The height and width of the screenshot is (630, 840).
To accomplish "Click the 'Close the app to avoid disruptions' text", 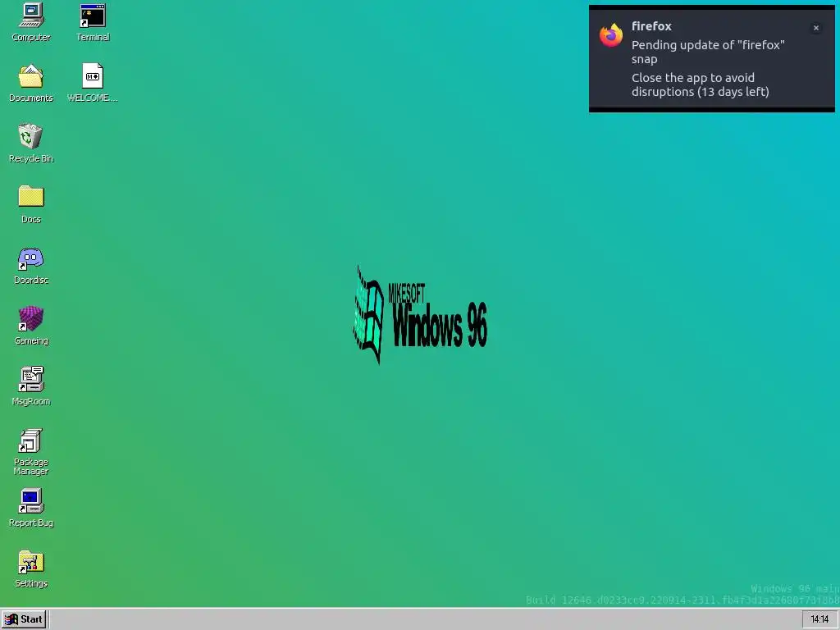I will 701,84.
